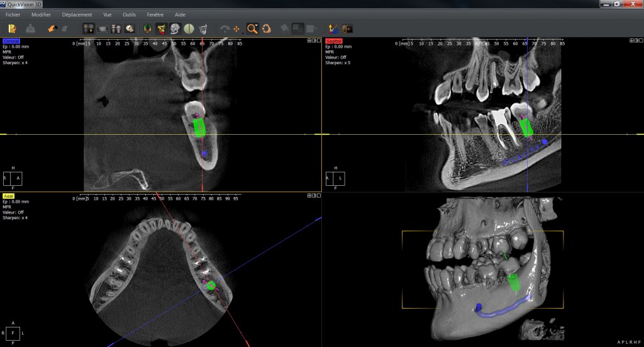
Task: Select the orange rotate tool icon
Action: pos(267,28)
